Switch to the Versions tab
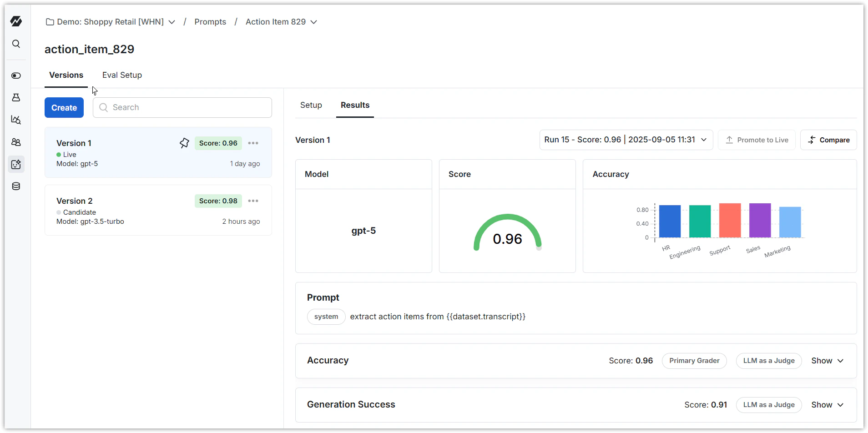 [x=66, y=75]
